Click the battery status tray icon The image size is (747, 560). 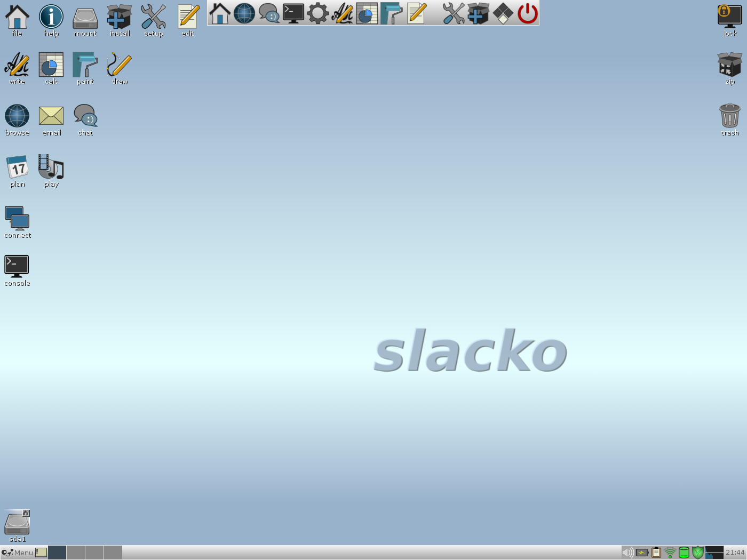point(642,553)
